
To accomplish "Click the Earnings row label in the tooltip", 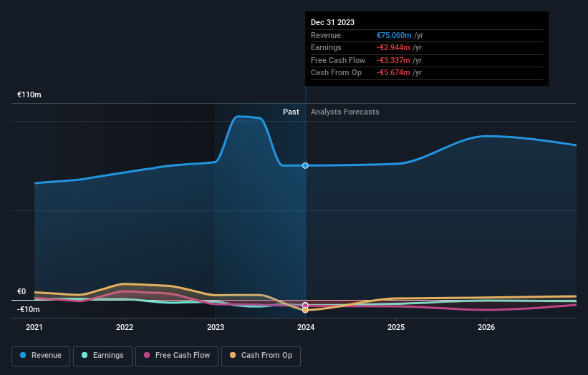I will [326, 47].
